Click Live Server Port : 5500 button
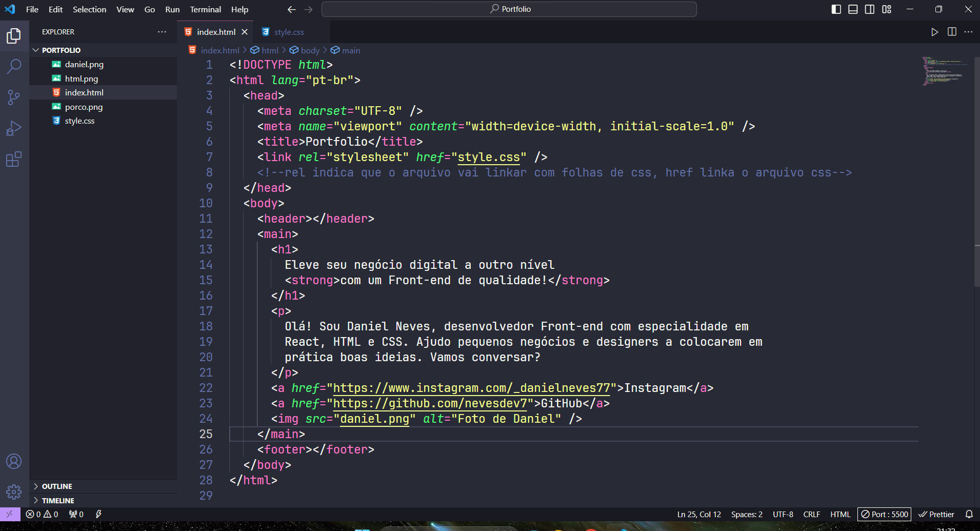The width and height of the screenshot is (980, 531). tap(885, 514)
